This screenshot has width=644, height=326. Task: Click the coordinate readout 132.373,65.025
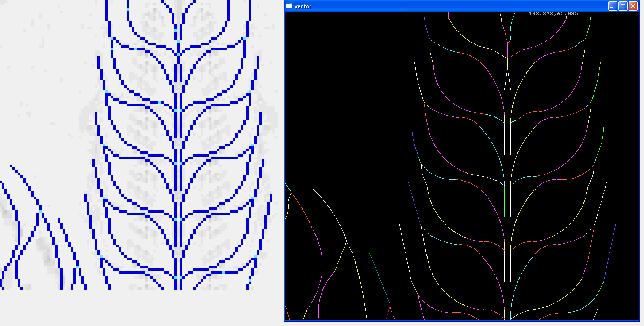(553, 14)
